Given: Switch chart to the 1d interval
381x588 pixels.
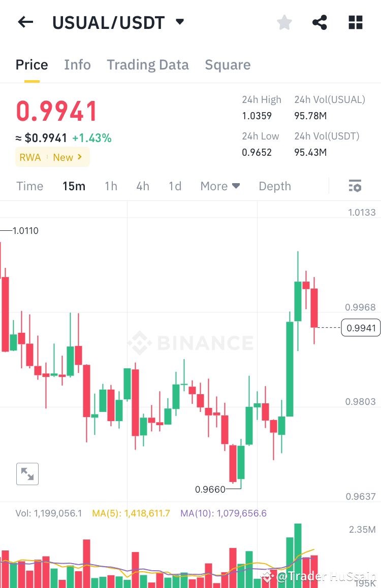Looking at the screenshot, I should click(x=175, y=186).
